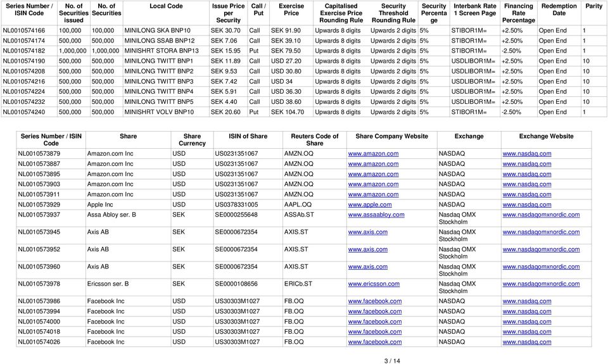This screenshot has width=608, height=364.
Task: Click share name Ericsson ser. B
Action: (x=108, y=284)
